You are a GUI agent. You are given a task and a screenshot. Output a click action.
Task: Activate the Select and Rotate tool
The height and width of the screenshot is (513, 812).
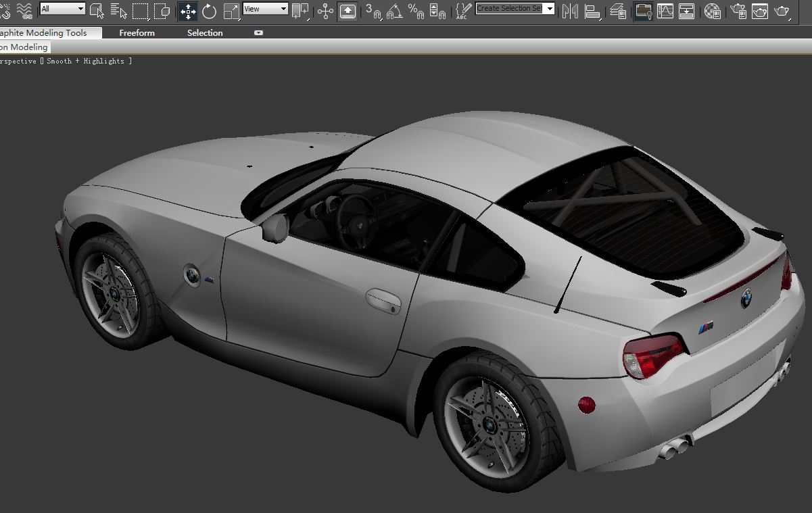(210, 11)
